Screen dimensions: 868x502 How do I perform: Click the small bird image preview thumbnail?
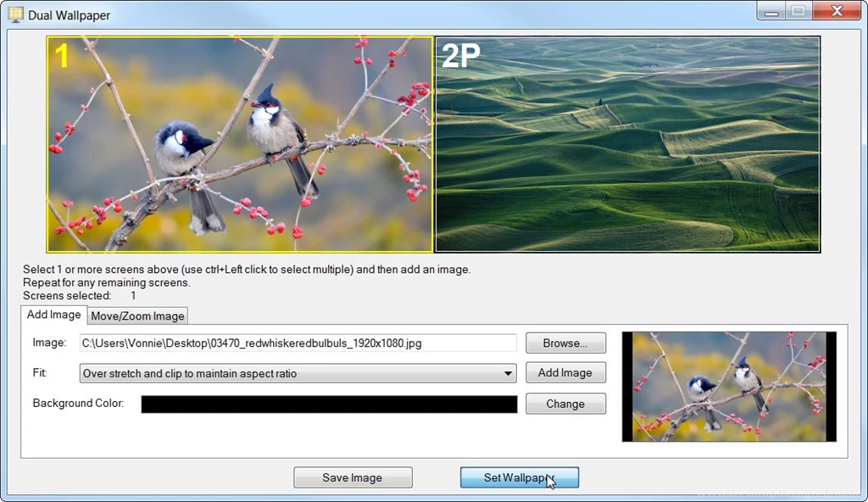[729, 387]
